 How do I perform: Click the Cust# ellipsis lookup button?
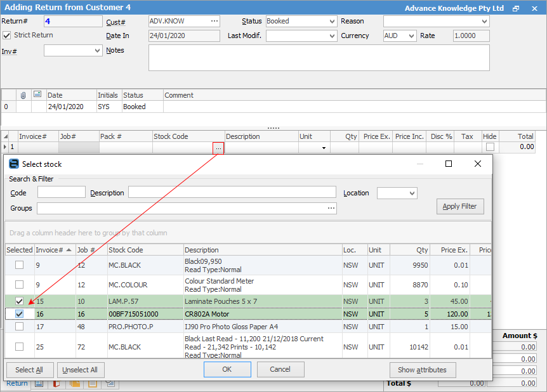(x=214, y=21)
